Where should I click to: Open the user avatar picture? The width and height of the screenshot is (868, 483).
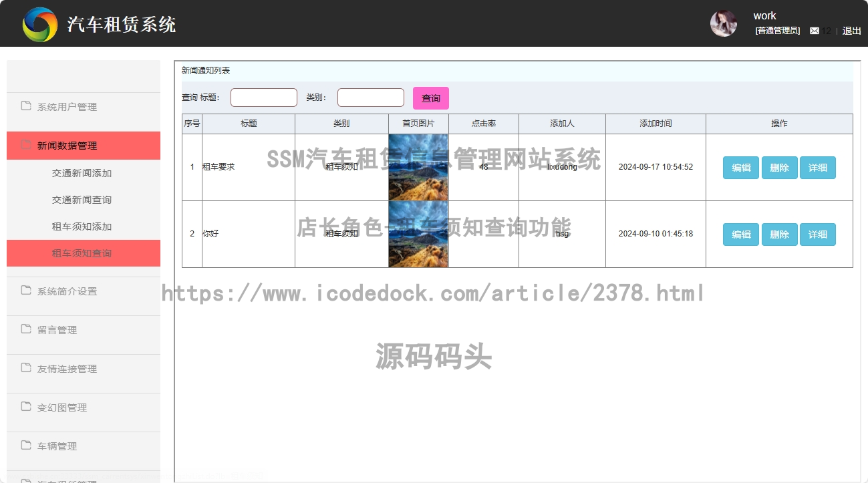click(x=723, y=23)
